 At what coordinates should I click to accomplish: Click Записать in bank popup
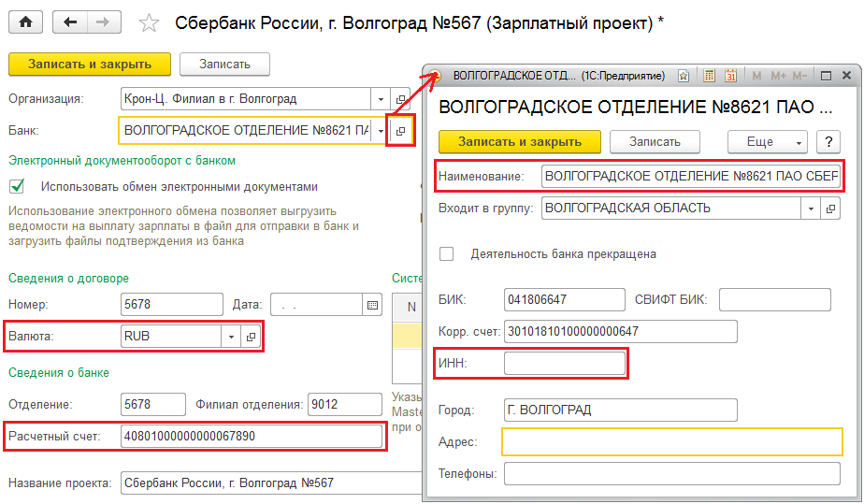pyautogui.click(x=655, y=142)
